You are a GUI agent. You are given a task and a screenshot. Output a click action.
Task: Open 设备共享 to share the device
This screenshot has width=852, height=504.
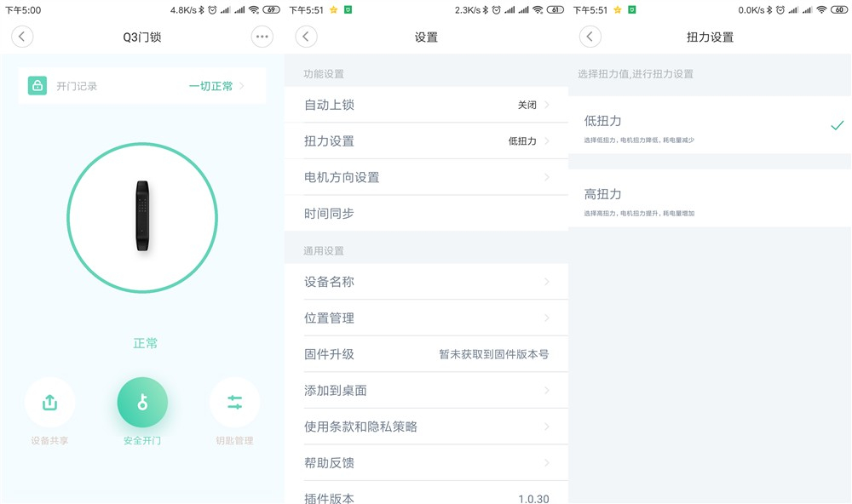tap(49, 402)
